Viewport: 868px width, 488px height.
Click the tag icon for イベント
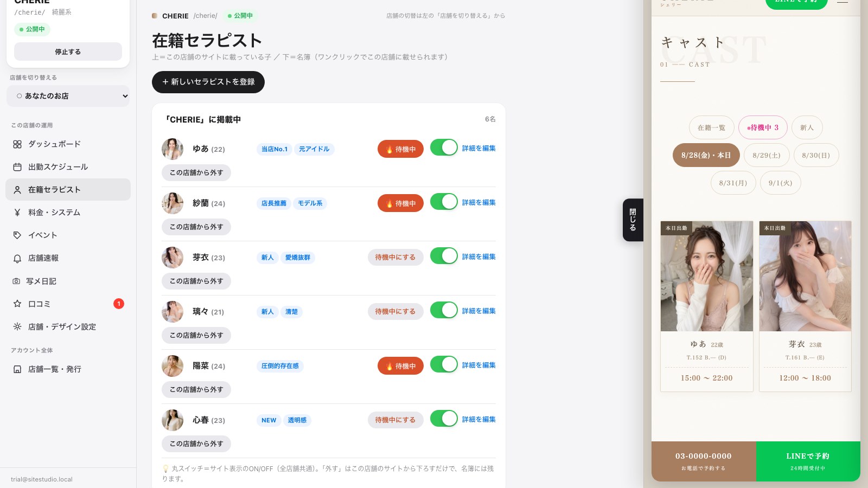17,235
